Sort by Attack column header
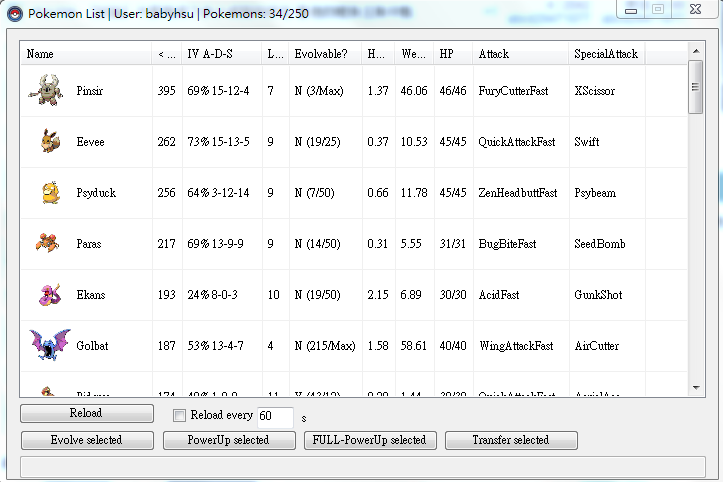 point(521,54)
